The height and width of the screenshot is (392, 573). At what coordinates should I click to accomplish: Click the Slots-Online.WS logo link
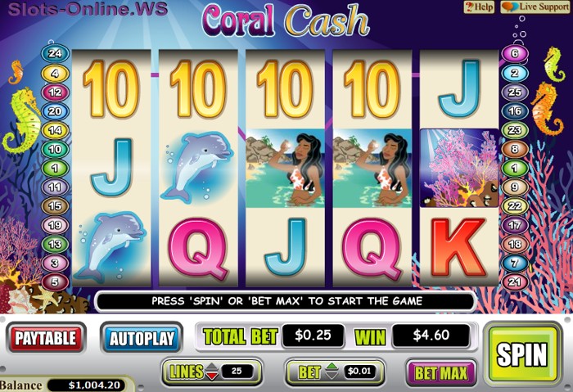coord(88,9)
